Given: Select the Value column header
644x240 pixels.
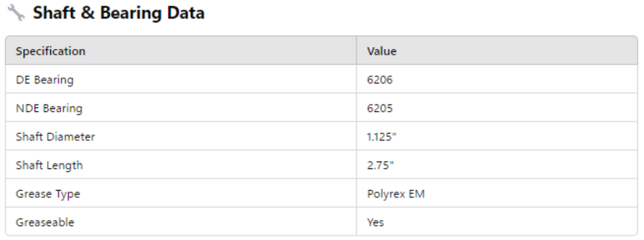Looking at the screenshot, I should pos(379,52).
